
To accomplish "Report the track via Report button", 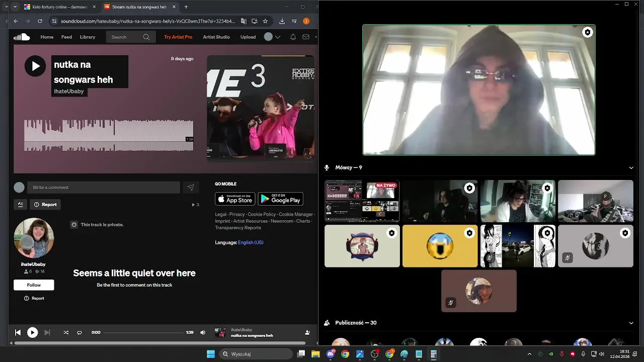I will click(x=45, y=205).
